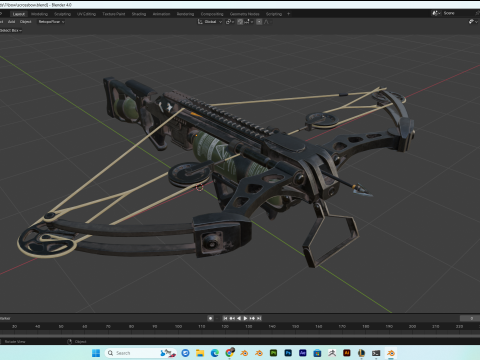Switch to the Compositing workspace tab
The height and width of the screenshot is (360, 480).
pos(212,14)
